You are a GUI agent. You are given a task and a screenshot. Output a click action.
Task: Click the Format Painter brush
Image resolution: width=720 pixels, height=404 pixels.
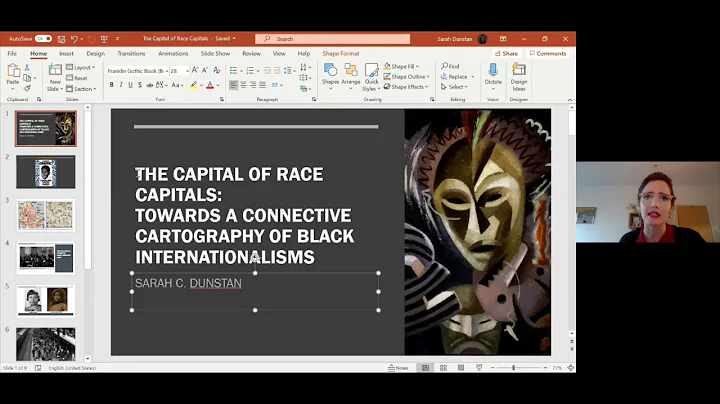(27, 88)
